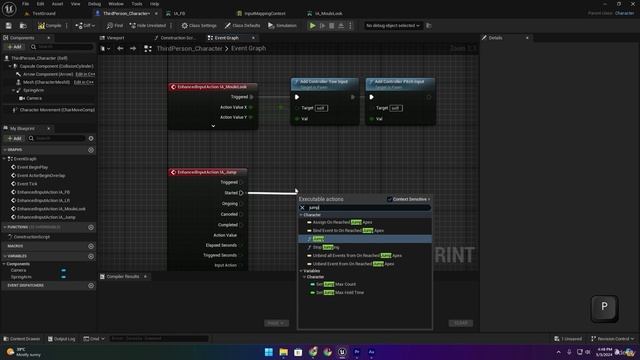Image resolution: width=640 pixels, height=360 pixels.
Task: Compile the blueprint
Action: (x=50, y=26)
